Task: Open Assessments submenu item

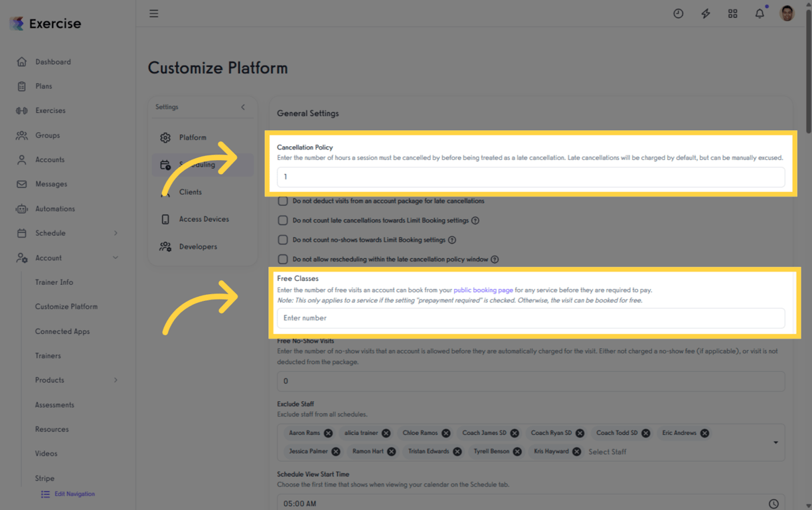Action: pyautogui.click(x=54, y=405)
